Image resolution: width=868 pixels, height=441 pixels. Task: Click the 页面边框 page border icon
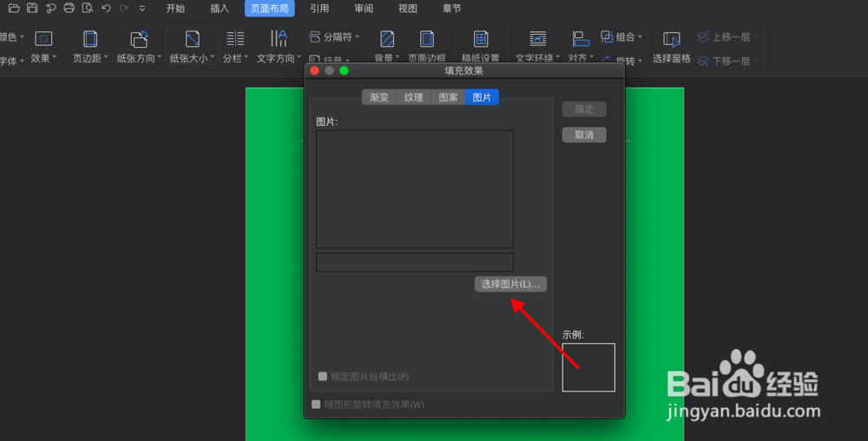coord(427,39)
